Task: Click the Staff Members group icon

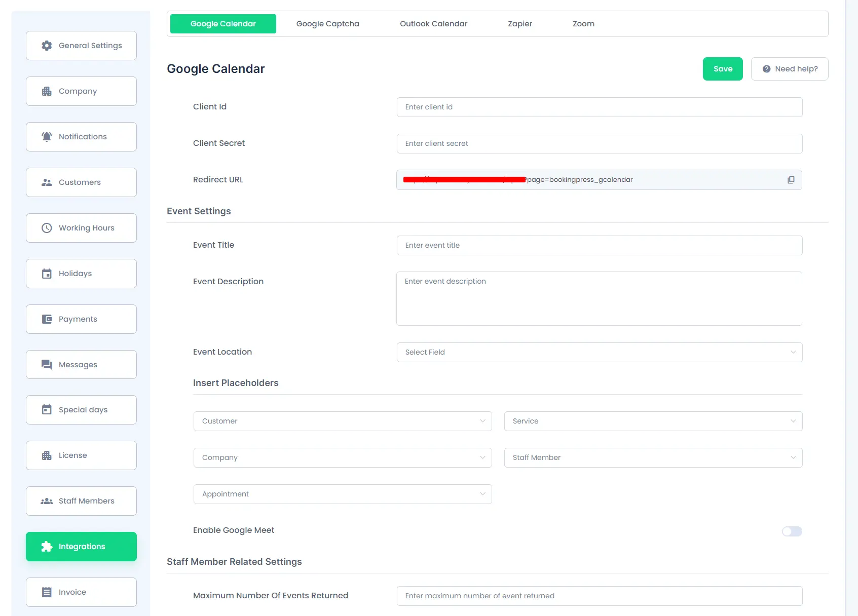Action: click(47, 501)
